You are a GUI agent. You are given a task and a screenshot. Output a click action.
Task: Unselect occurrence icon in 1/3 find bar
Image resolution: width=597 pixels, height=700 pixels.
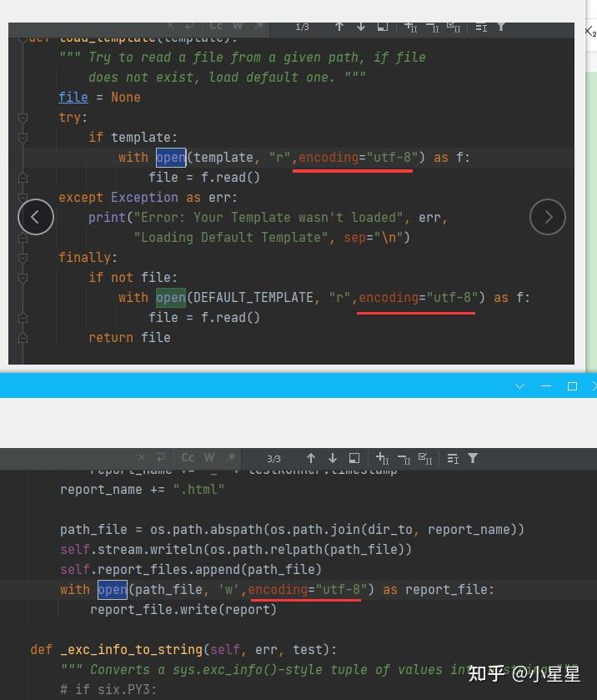pos(432,28)
